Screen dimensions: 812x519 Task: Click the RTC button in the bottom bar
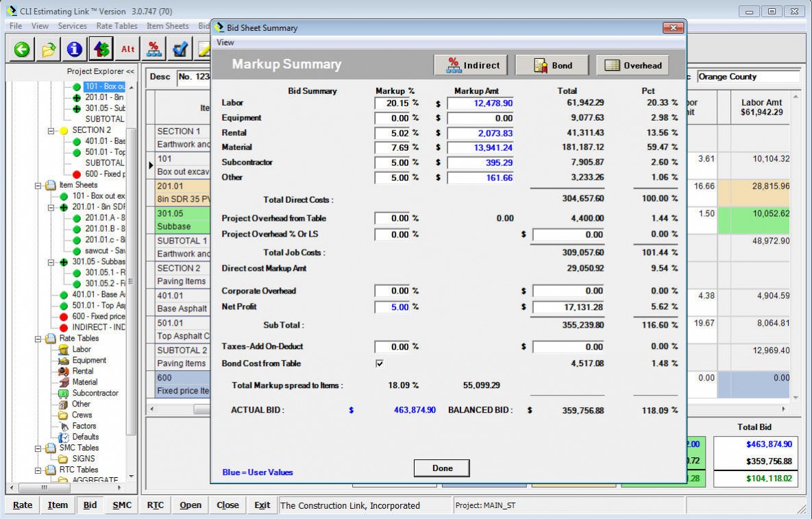click(x=156, y=505)
